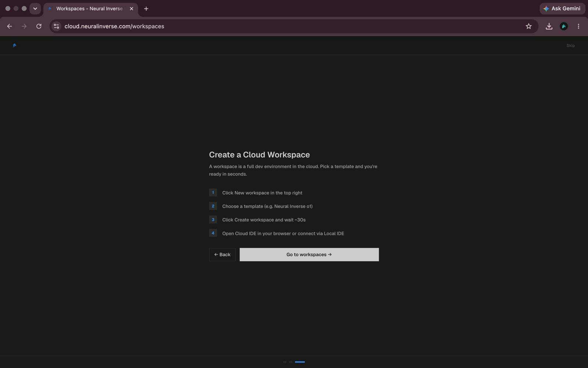Image resolution: width=588 pixels, height=368 pixels.
Task: Click the Back button
Action: pyautogui.click(x=222, y=255)
